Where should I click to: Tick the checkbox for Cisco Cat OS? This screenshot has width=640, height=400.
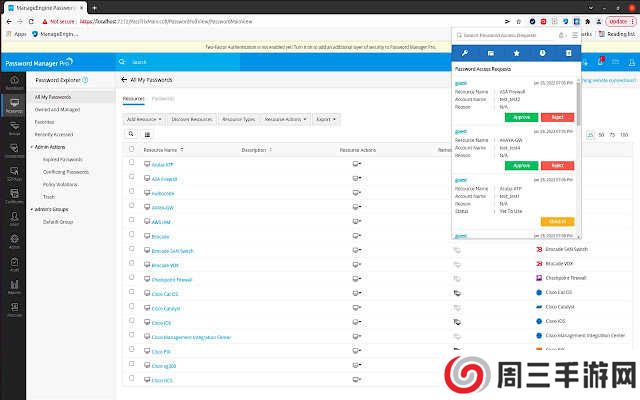click(x=131, y=291)
